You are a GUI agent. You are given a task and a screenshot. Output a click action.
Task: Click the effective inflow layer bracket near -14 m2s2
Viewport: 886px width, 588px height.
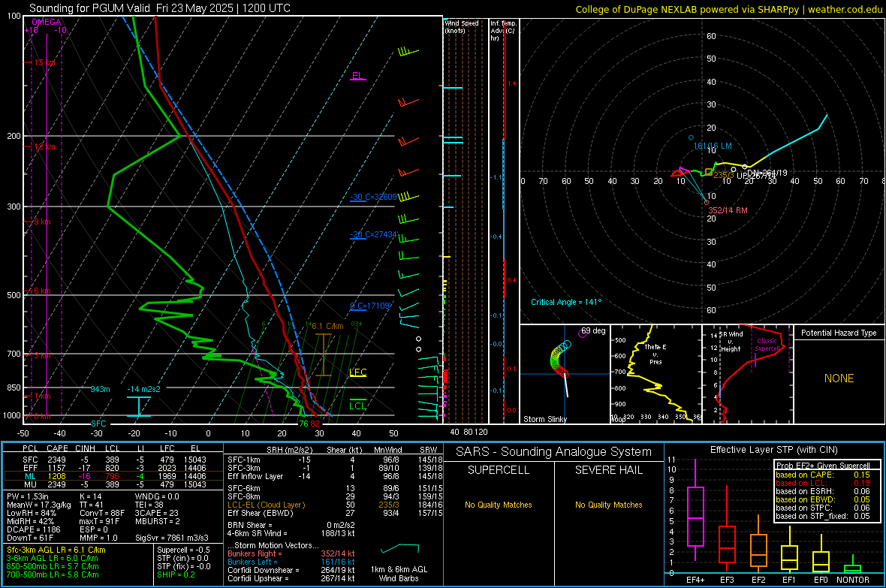click(x=138, y=406)
